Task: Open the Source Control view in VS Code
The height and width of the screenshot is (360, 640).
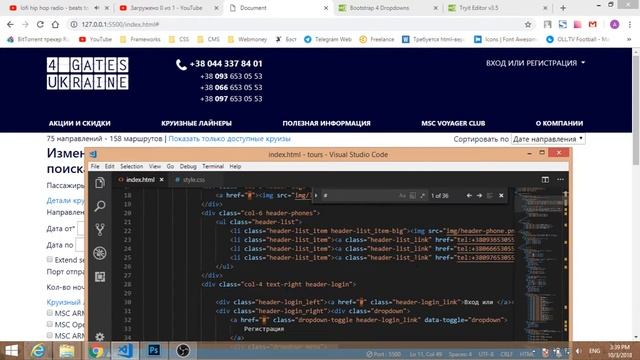Action: (x=100, y=230)
